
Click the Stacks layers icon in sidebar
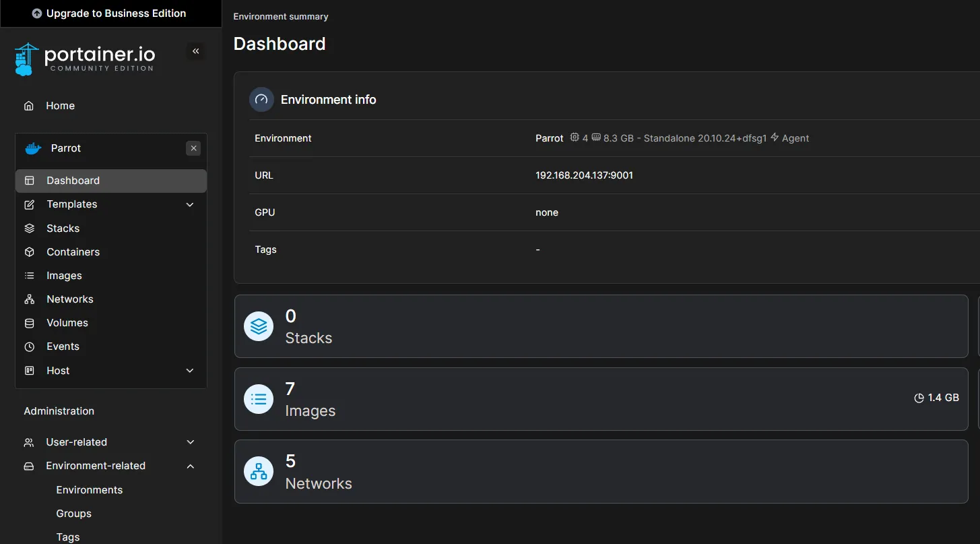pos(30,229)
